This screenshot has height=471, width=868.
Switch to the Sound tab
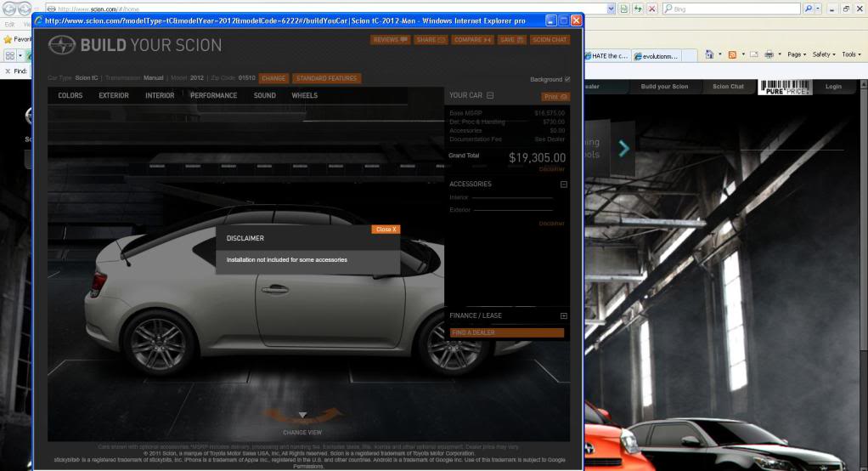265,96
